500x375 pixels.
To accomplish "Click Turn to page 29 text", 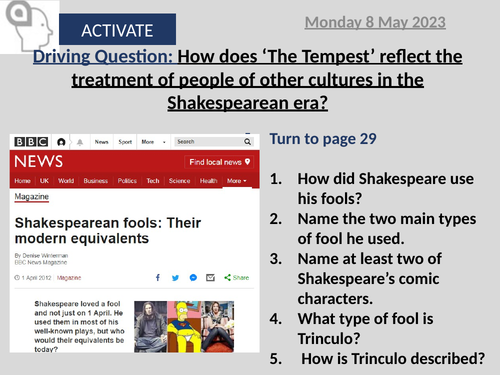I will click(x=323, y=139).
